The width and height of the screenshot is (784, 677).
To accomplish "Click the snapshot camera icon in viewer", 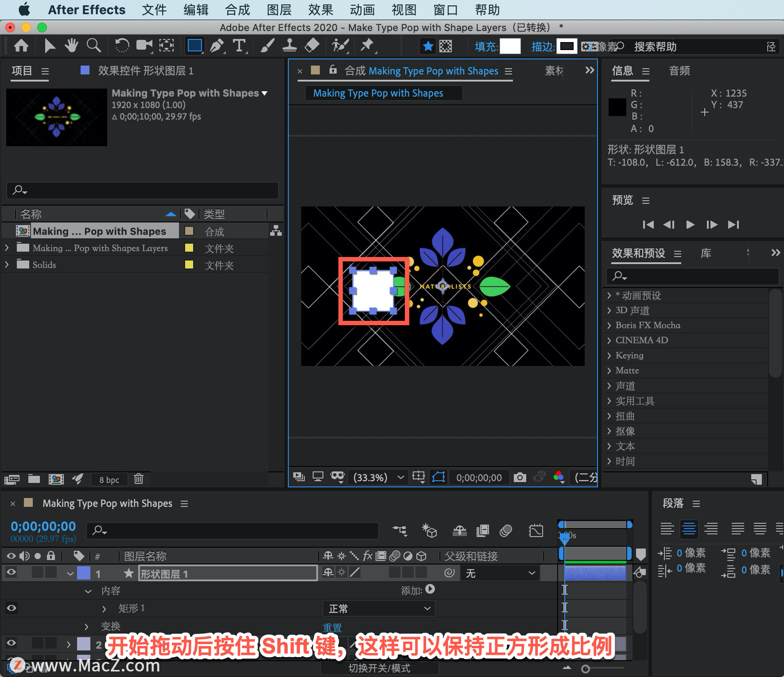I will click(x=520, y=477).
